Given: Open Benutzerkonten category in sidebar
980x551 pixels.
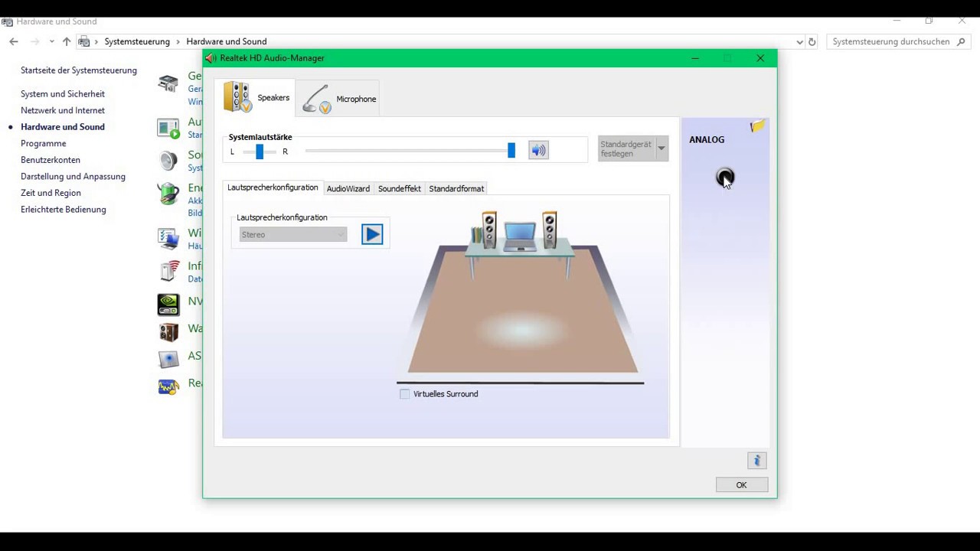Looking at the screenshot, I should [51, 160].
